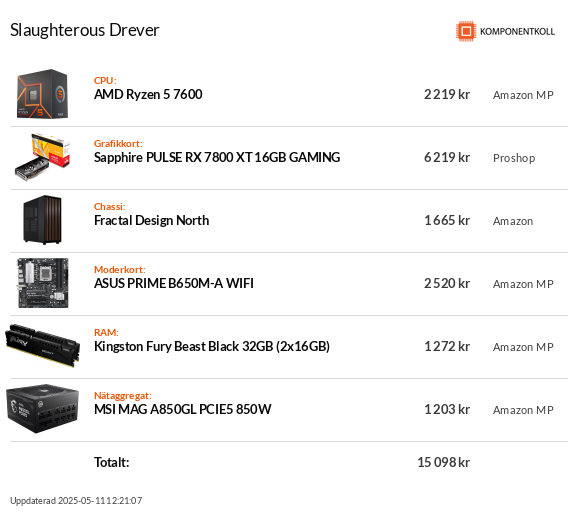Screen dimensions: 577x514
Task: Click the Sapphire PULSE graphics card image
Action: [x=42, y=157]
